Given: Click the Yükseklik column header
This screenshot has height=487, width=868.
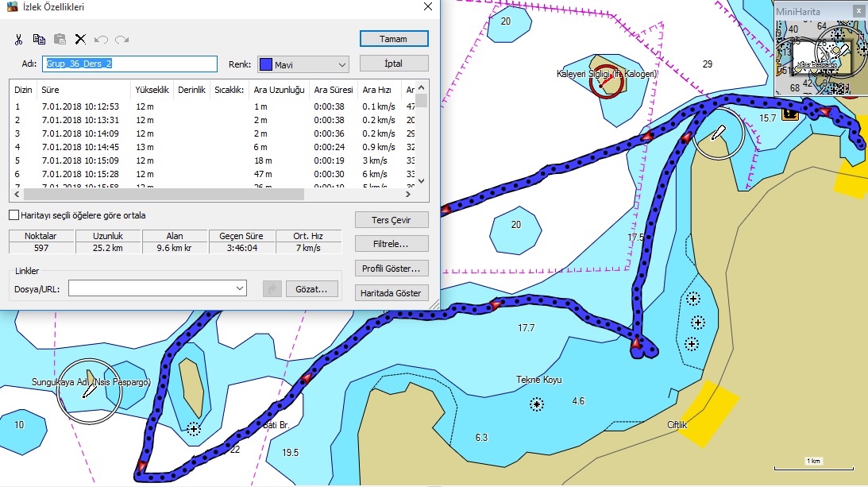Looking at the screenshot, I should [152, 90].
